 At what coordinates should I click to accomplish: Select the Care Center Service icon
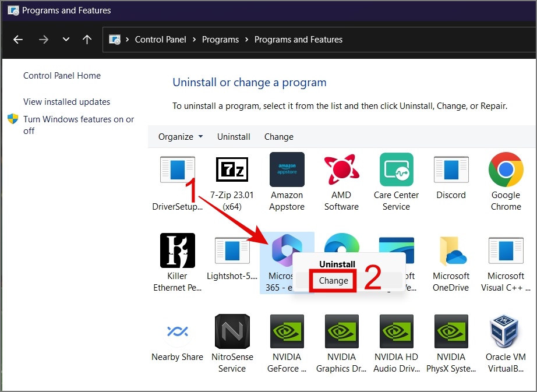pos(396,169)
